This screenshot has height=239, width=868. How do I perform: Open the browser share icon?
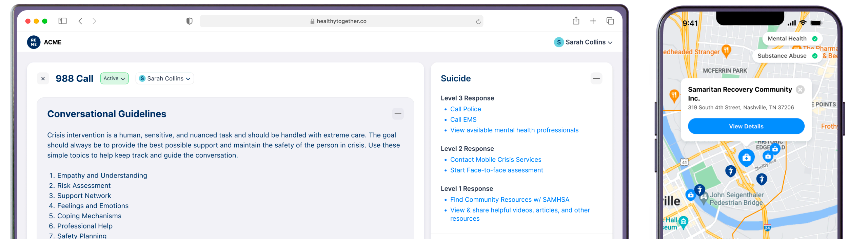(576, 21)
